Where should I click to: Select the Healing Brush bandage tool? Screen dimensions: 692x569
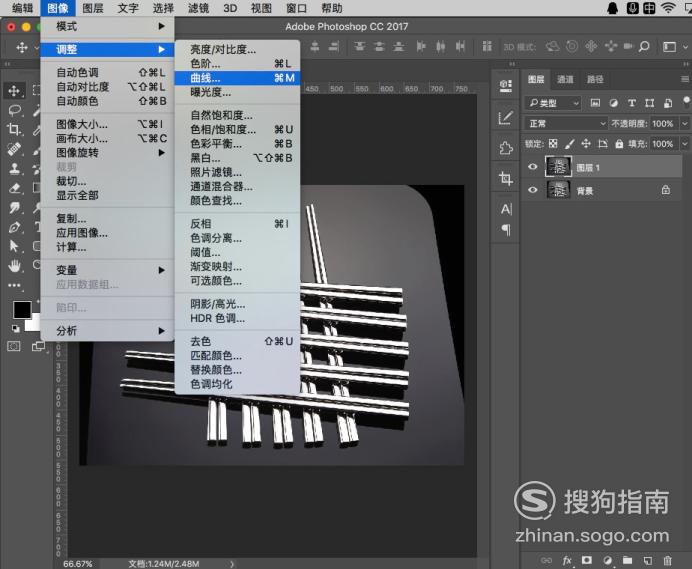[x=14, y=149]
